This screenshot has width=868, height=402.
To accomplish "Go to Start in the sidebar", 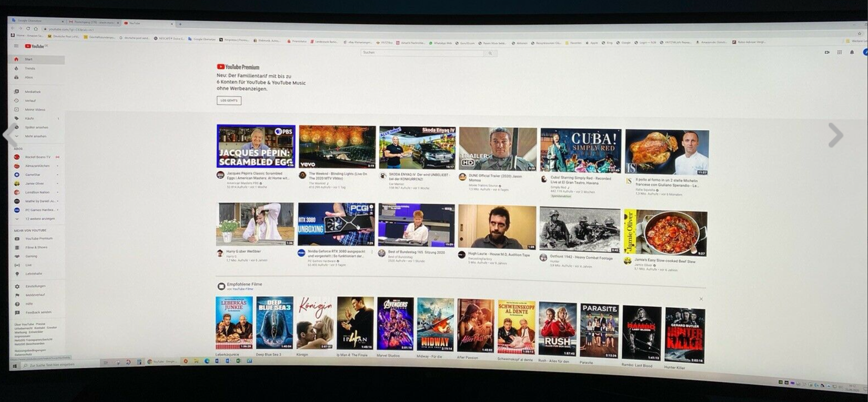I will click(x=37, y=59).
